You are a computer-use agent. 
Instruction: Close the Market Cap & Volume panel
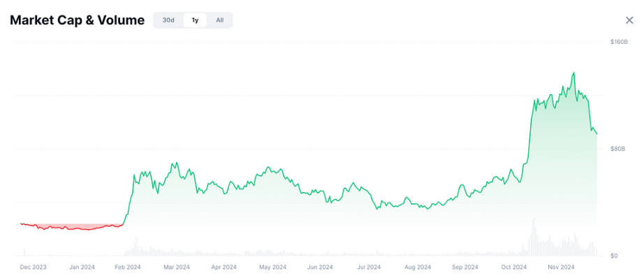click(x=629, y=20)
